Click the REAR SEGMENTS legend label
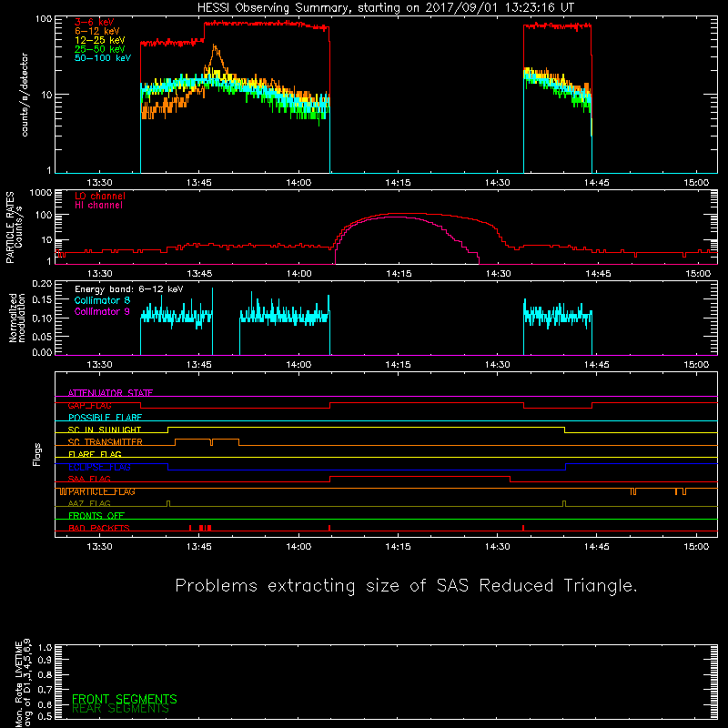This screenshot has height=728, width=728. coord(120,709)
